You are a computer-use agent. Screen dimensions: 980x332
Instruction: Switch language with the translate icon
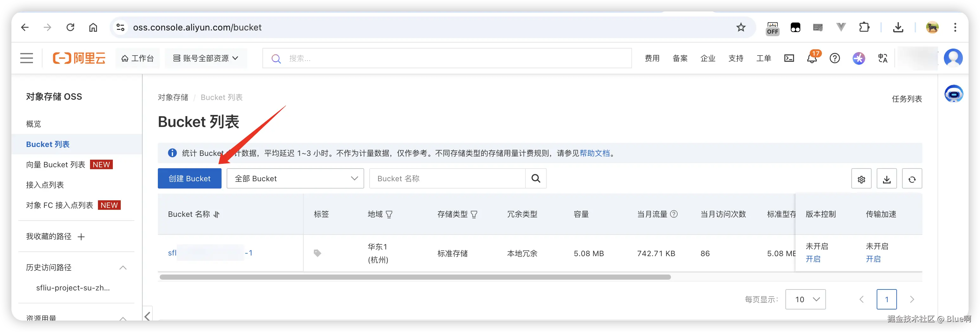883,58
